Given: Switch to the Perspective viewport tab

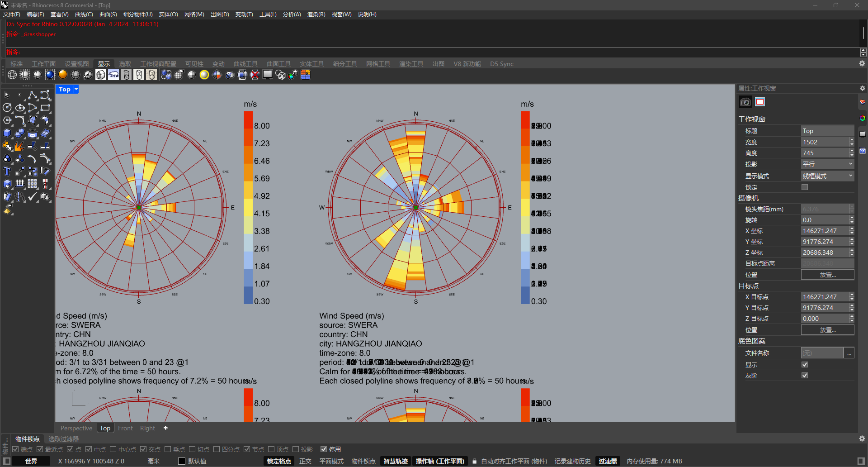Looking at the screenshot, I should (x=76, y=428).
